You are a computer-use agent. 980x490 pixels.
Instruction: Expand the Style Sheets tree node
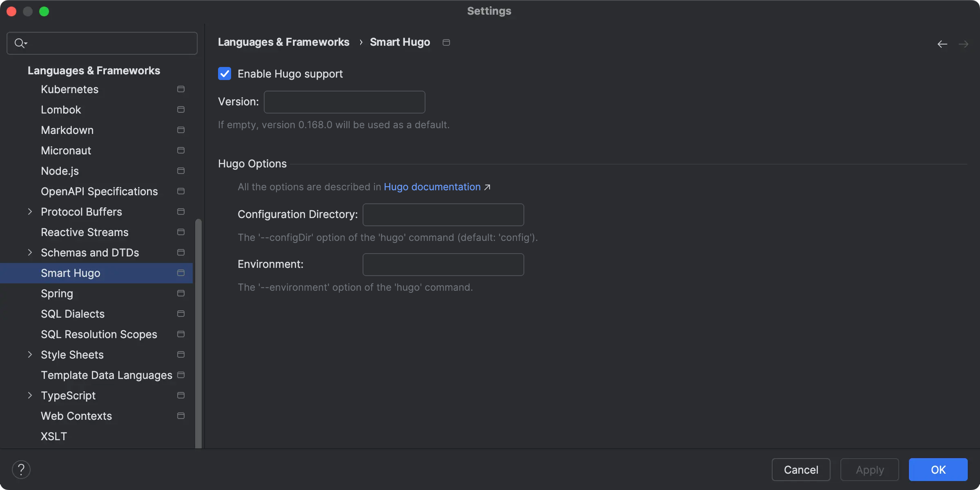click(x=30, y=354)
